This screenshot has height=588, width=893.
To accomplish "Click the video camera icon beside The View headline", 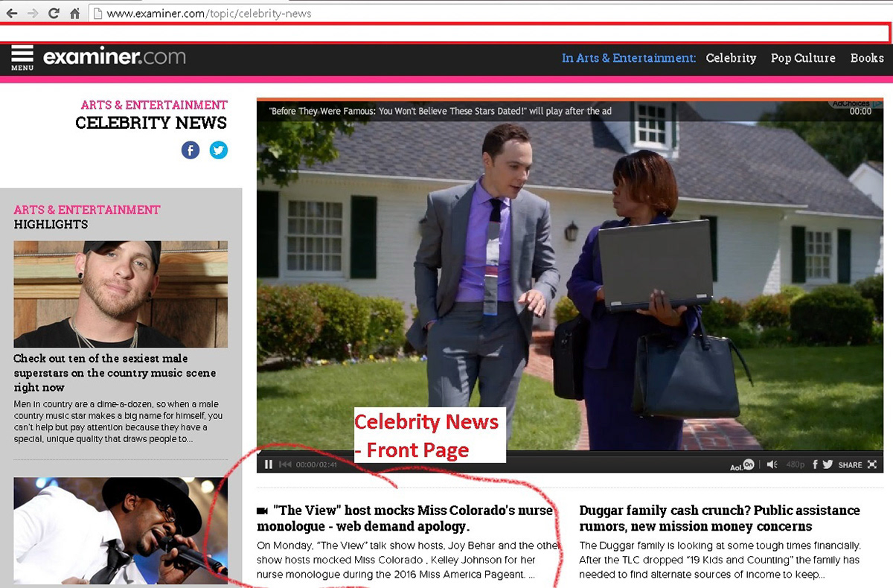I will click(262, 511).
